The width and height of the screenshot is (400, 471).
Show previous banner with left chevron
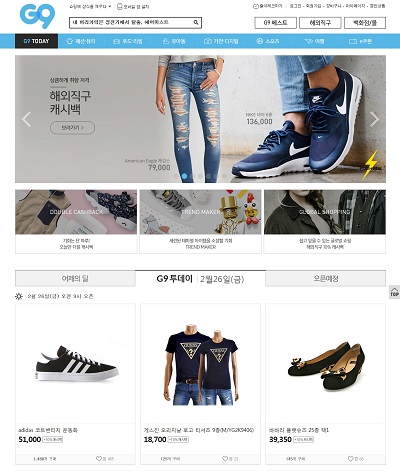(26, 119)
